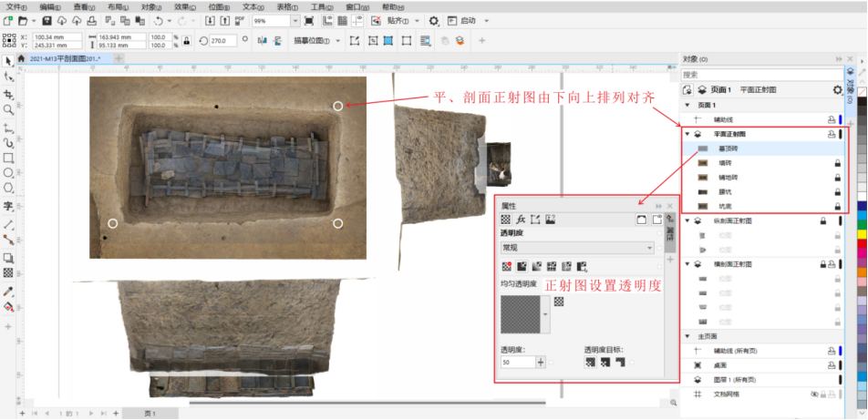The height and width of the screenshot is (420, 868).
Task: Collapse the 平面正射图 layer tree
Action: coord(686,134)
